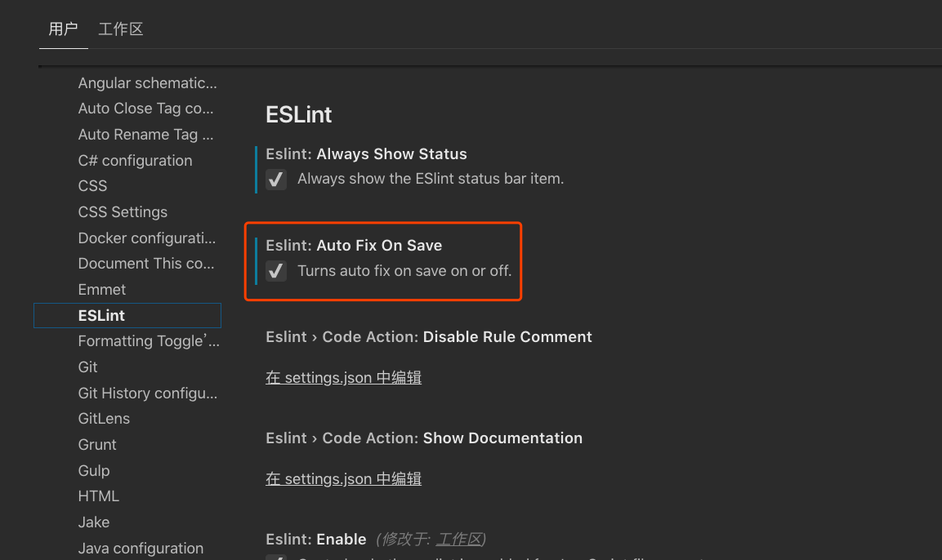Click the ESLint section heading
This screenshot has width=942, height=560.
tap(298, 114)
